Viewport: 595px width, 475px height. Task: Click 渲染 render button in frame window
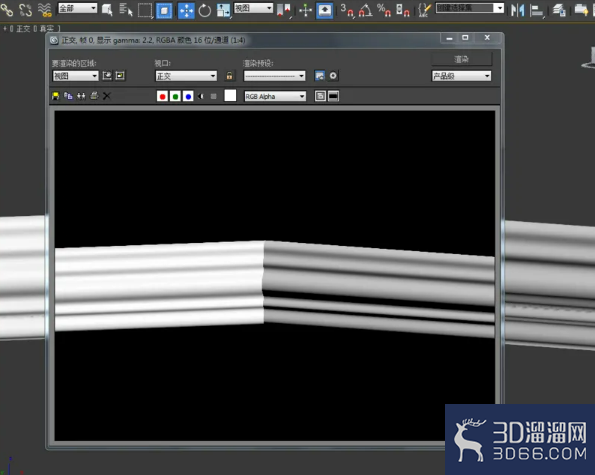[461, 59]
